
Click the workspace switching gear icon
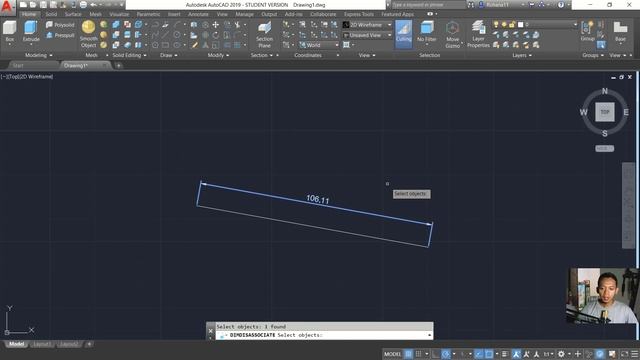click(x=561, y=354)
